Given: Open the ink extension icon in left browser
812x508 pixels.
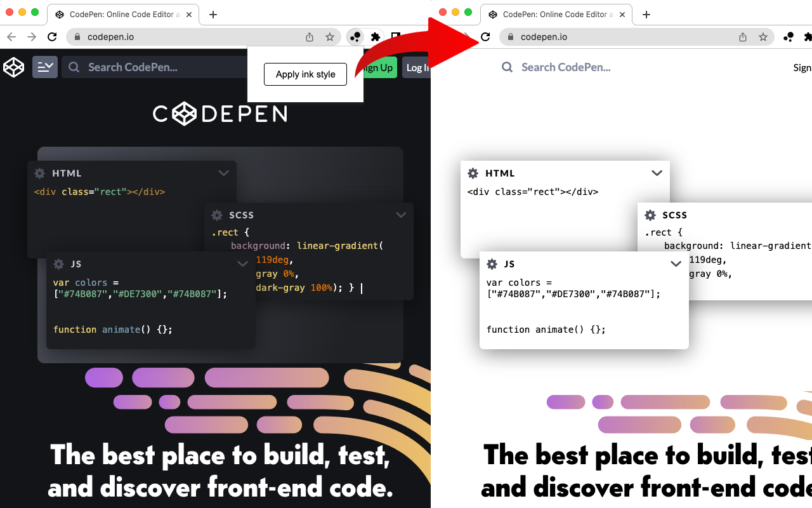Looking at the screenshot, I should point(356,37).
